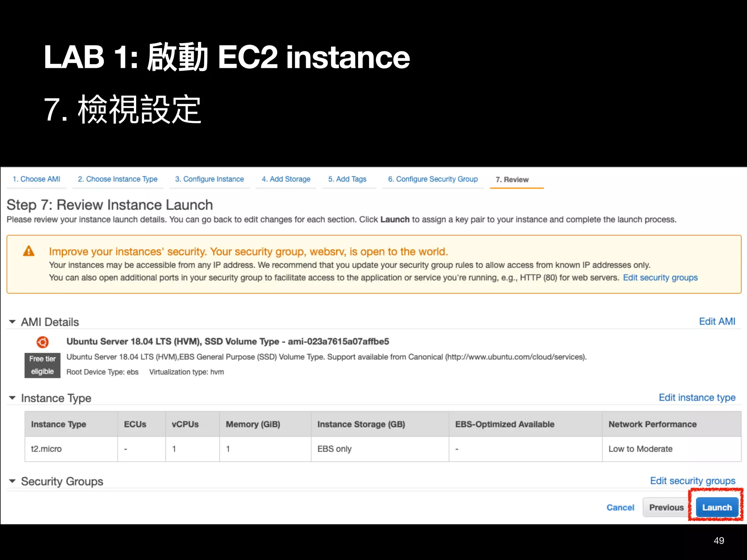This screenshot has width=747, height=560.
Task: Click the orange warning triangle icon
Action: click(29, 251)
